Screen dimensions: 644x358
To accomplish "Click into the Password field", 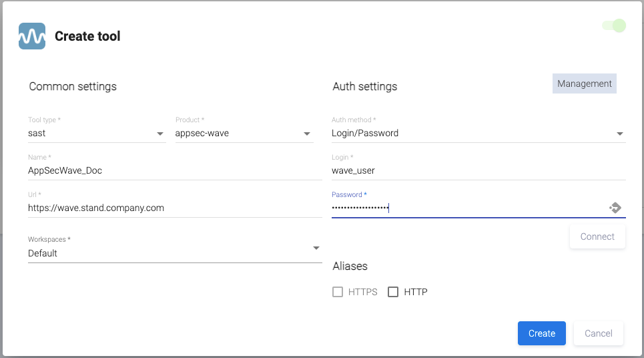I will pyautogui.click(x=467, y=208).
